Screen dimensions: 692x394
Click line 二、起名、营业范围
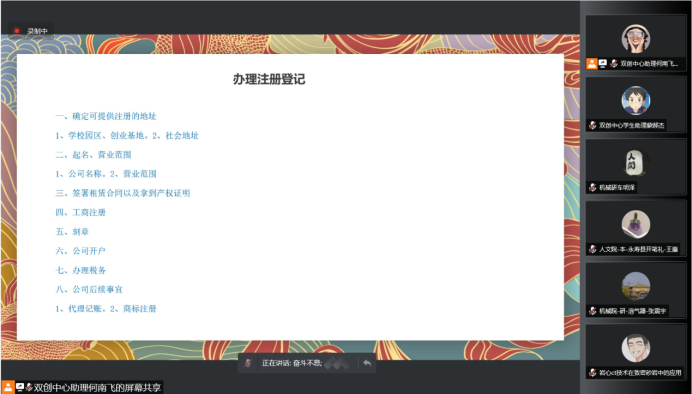93,155
